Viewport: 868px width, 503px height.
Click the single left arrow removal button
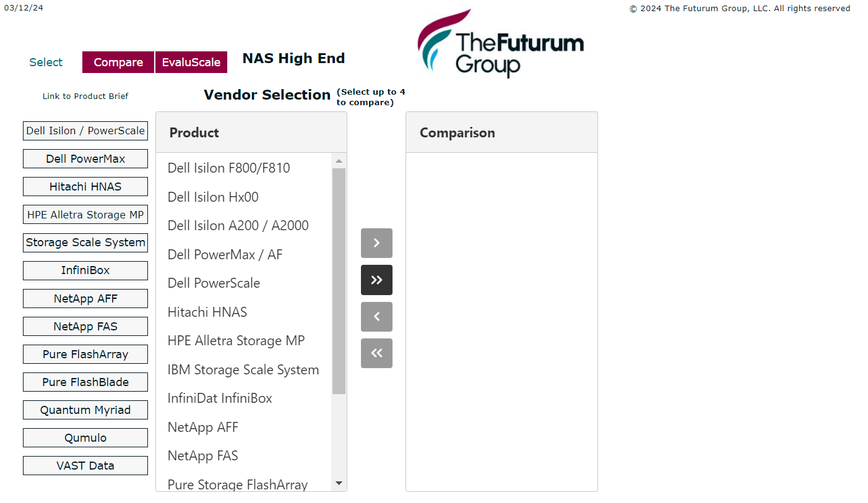tap(376, 316)
